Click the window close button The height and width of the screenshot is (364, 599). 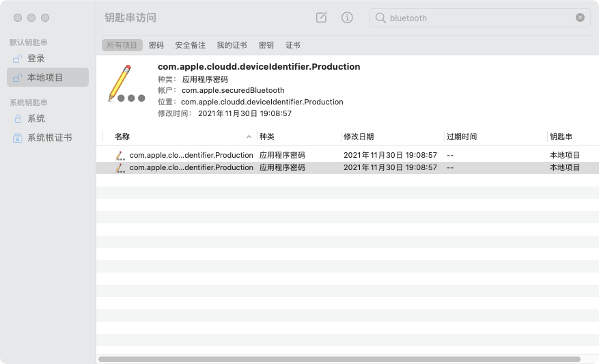[x=18, y=18]
